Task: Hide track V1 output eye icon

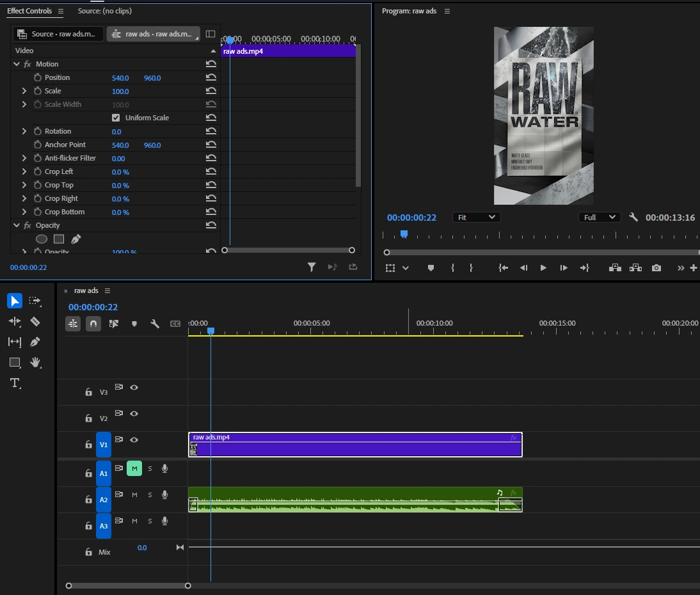Action: click(x=134, y=440)
